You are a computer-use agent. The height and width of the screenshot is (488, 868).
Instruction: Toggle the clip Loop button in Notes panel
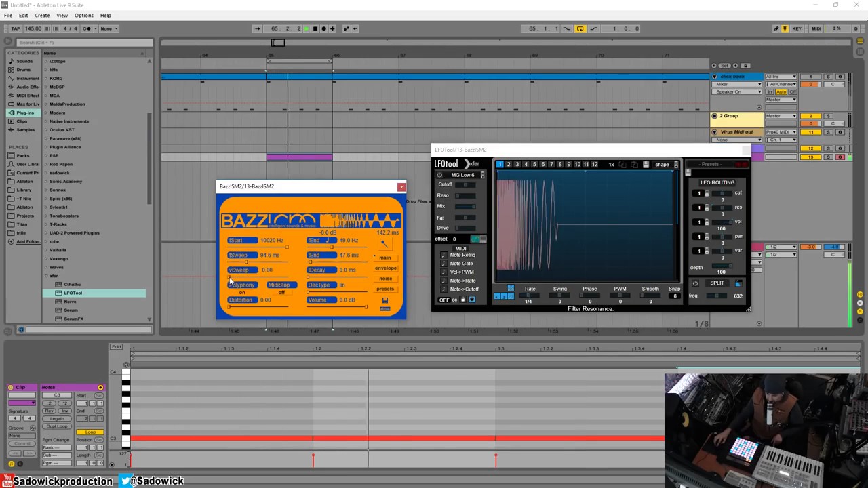coord(90,432)
